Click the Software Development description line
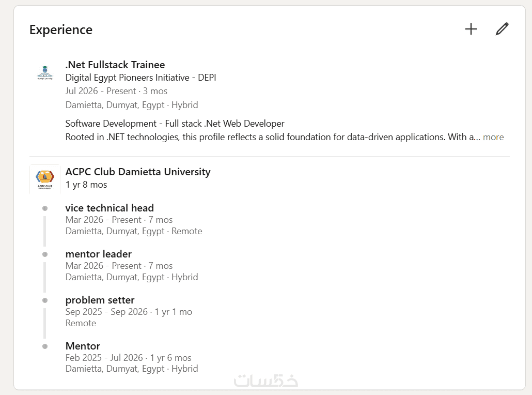Image resolution: width=532 pixels, height=395 pixels. click(175, 123)
